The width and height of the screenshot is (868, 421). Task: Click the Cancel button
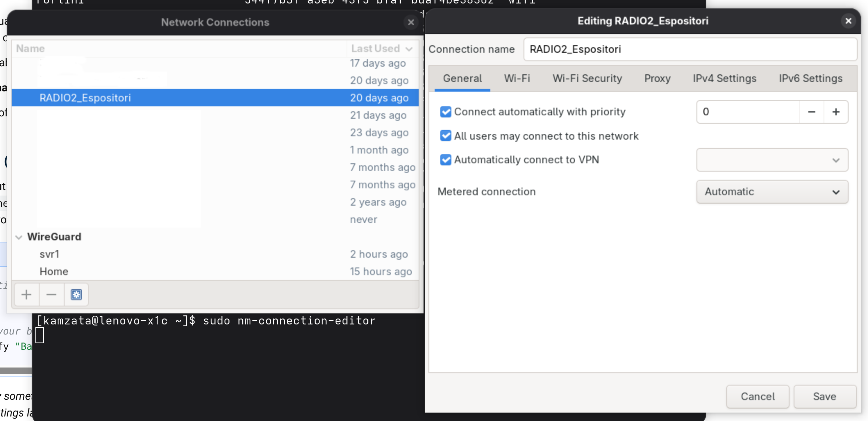click(x=757, y=396)
